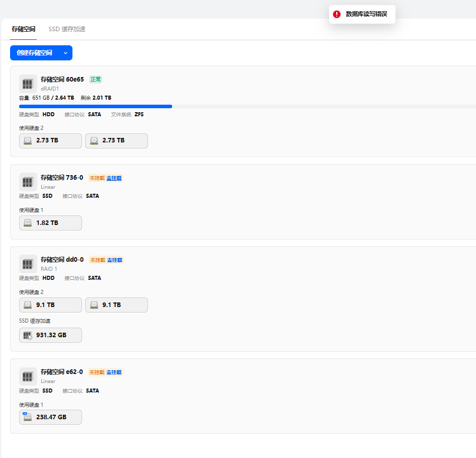
Task: Open the SSD 缓存加速 tab
Action: [x=67, y=29]
